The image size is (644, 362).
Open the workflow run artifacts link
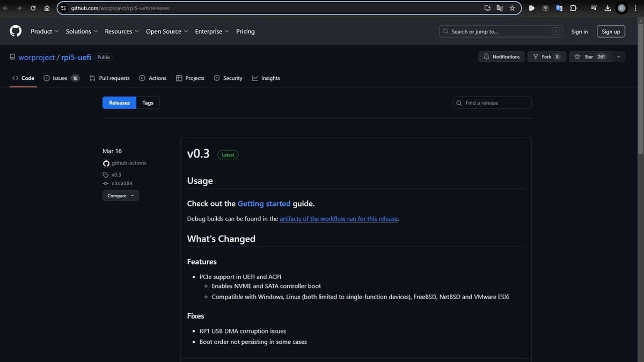[x=339, y=219]
